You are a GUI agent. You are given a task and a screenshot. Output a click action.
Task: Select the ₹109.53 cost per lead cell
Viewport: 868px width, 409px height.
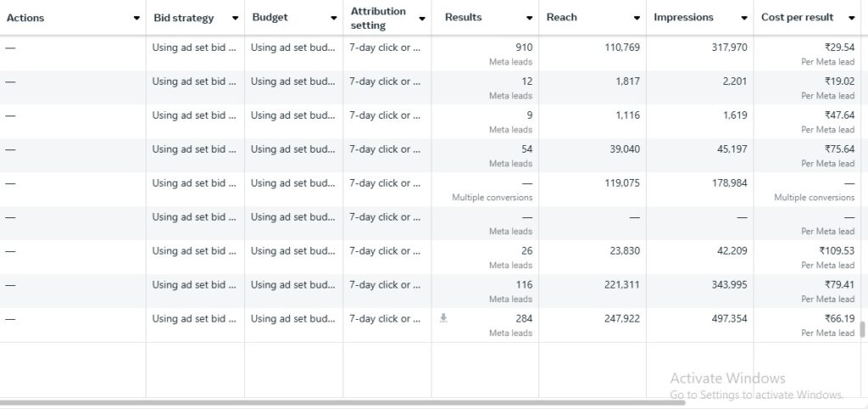837,251
